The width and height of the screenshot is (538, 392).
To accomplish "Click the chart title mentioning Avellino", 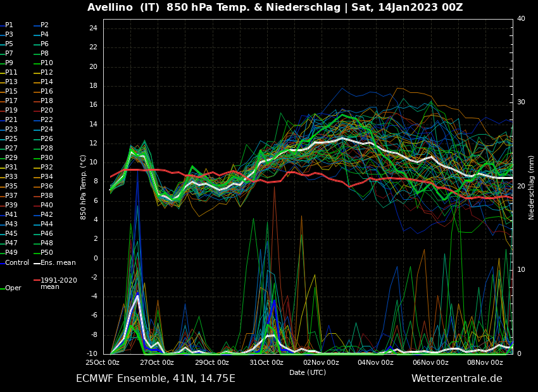I will point(275,8).
